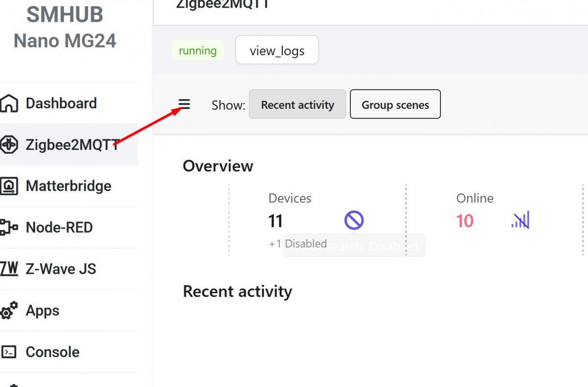Click the SMHUB Nano MG24 title
Viewport: 588px width, 387px height.
coord(65,28)
